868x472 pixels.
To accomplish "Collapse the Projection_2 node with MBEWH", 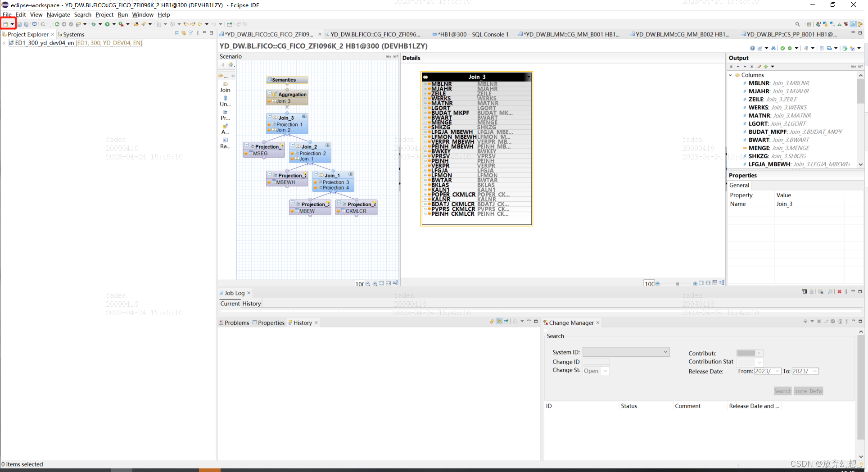I will click(x=269, y=174).
